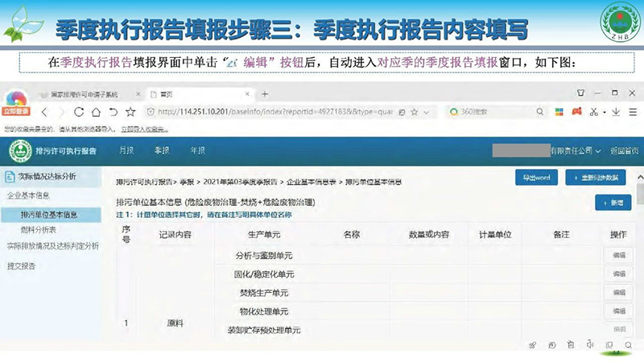Image resolution: width=644 pixels, height=362 pixels.
Task: Click the 新增 button
Action: coord(613,204)
